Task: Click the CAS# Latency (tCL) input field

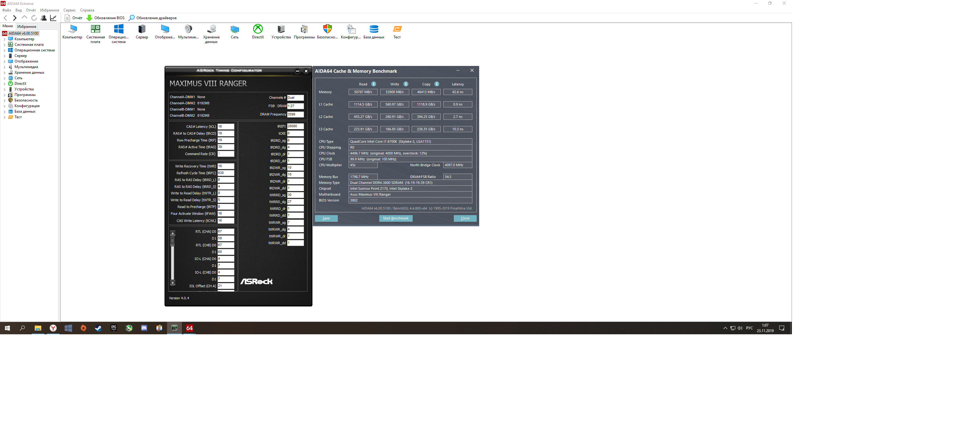Action: click(226, 127)
